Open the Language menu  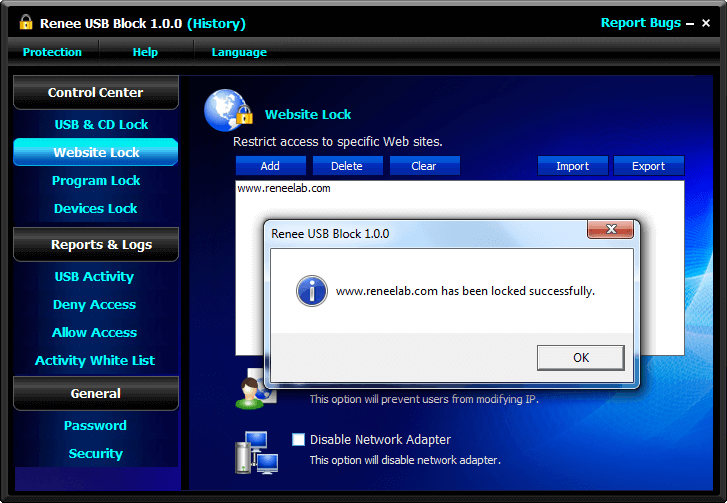point(239,52)
